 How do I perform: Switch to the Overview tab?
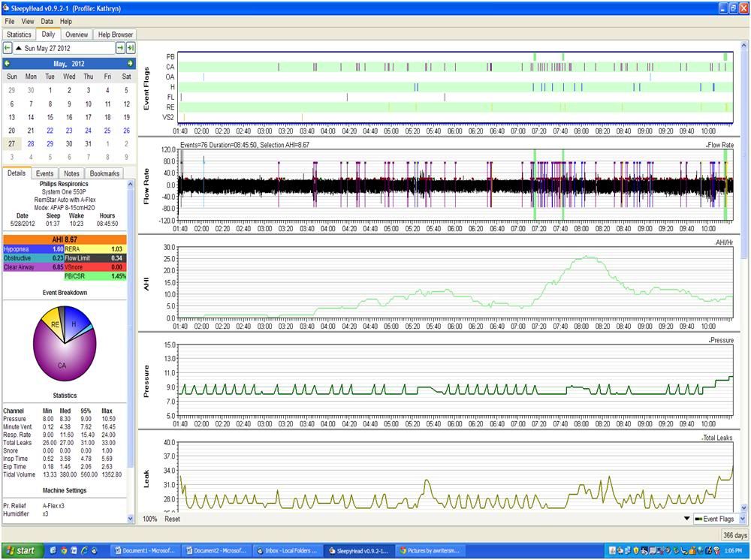pos(76,35)
